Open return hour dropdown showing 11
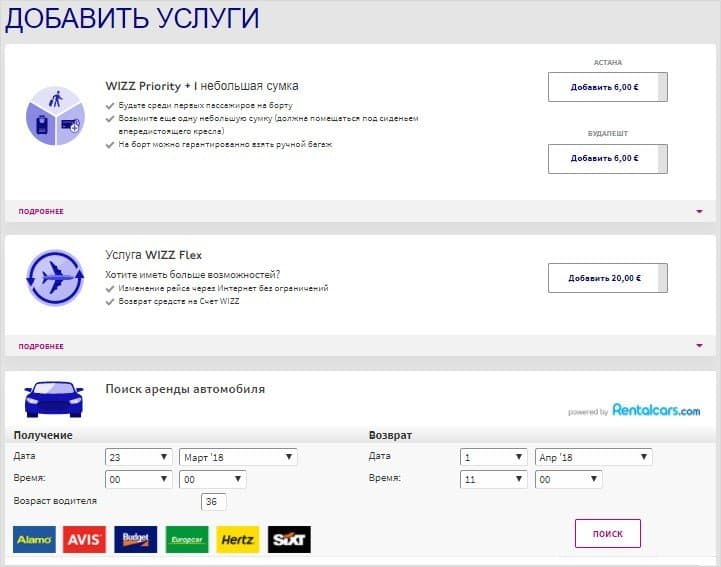The image size is (721, 567). click(x=493, y=479)
